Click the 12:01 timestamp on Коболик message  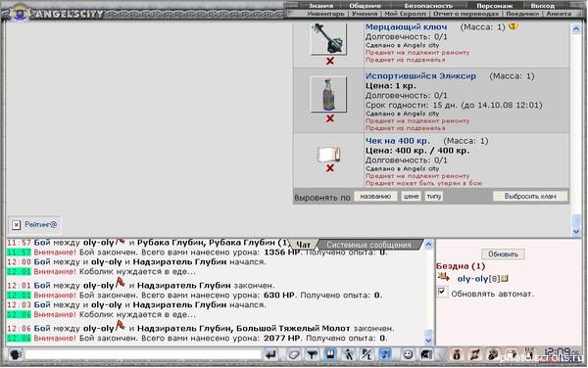click(19, 271)
